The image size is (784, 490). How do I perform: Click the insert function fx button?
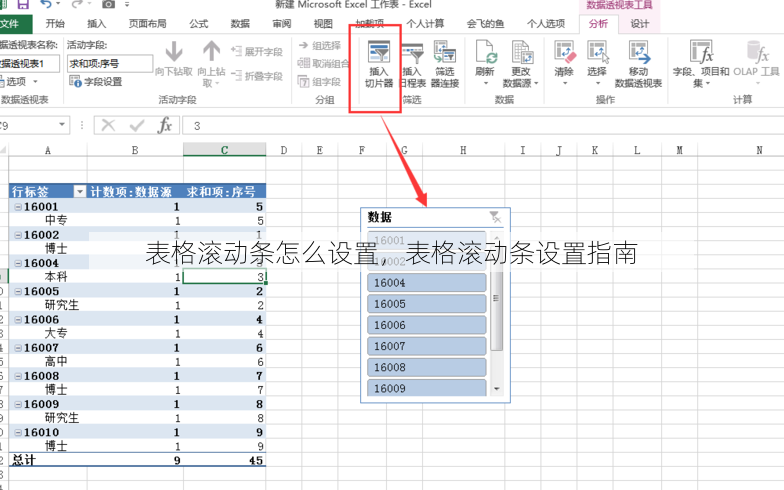point(164,125)
